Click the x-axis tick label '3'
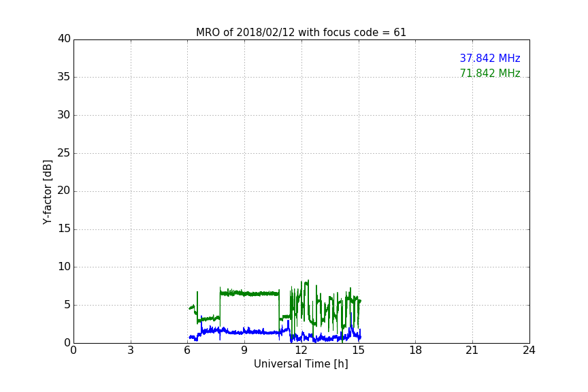588x392 pixels. pos(131,350)
